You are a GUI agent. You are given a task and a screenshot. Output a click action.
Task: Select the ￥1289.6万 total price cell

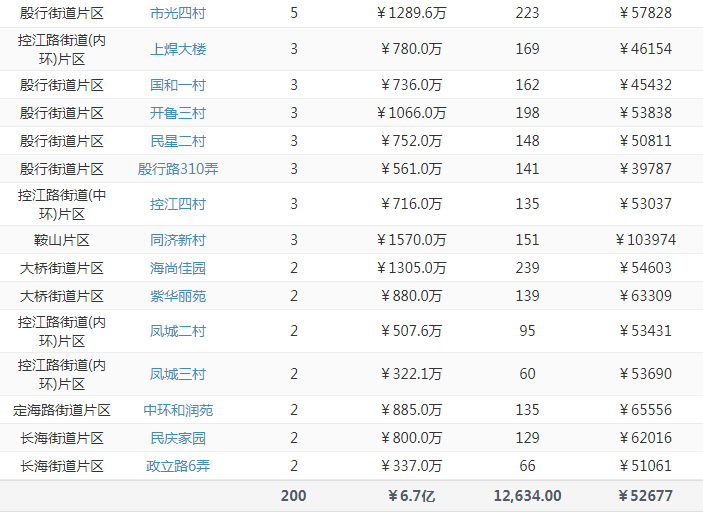coord(411,13)
